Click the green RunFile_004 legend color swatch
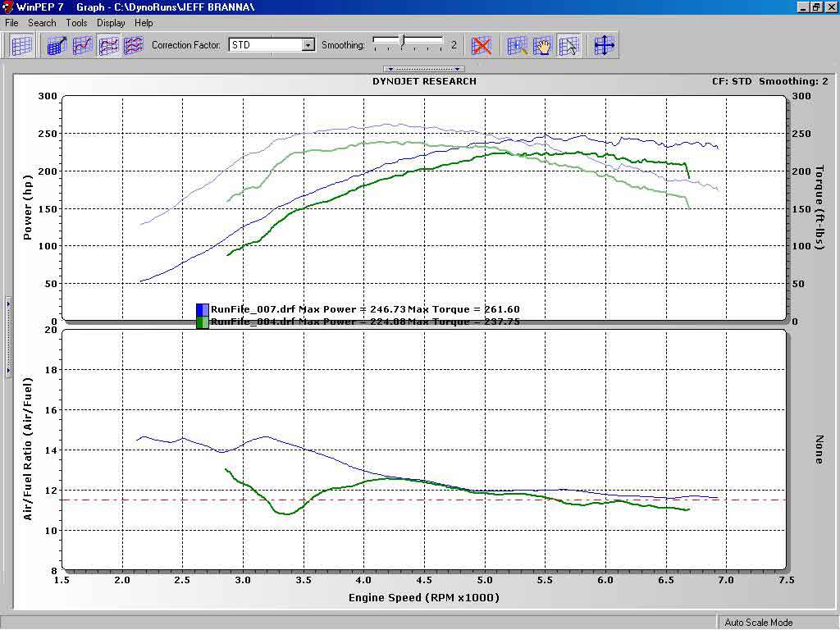 (203, 322)
